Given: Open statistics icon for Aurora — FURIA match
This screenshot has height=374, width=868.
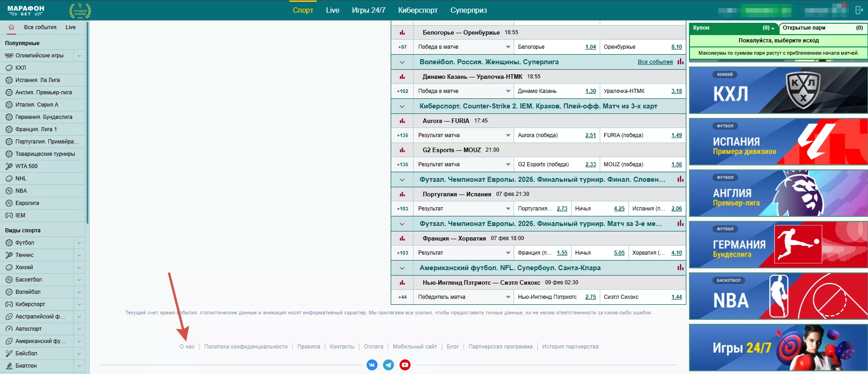Looking at the screenshot, I should (402, 121).
